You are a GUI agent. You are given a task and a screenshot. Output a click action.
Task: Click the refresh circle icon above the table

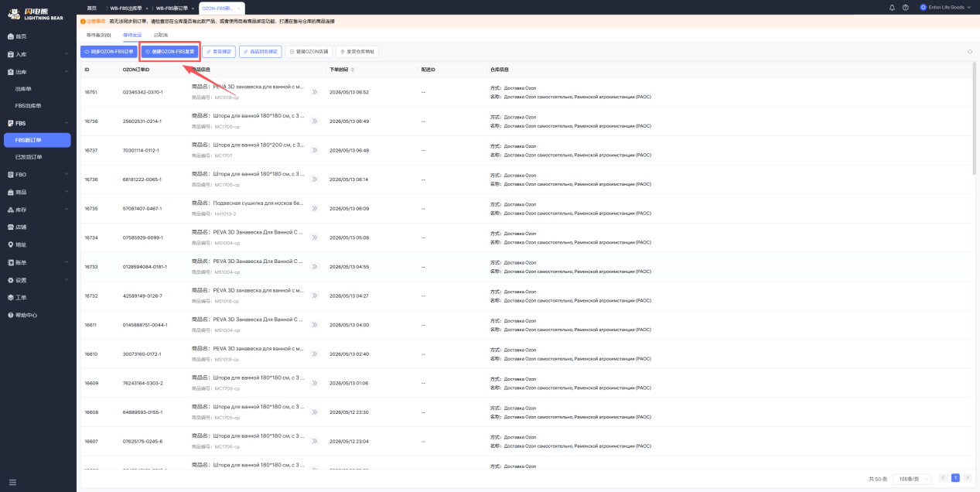[970, 52]
